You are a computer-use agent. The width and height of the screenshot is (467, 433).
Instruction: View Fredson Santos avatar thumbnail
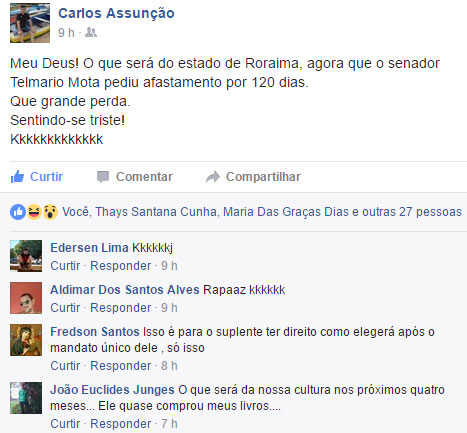click(x=26, y=340)
